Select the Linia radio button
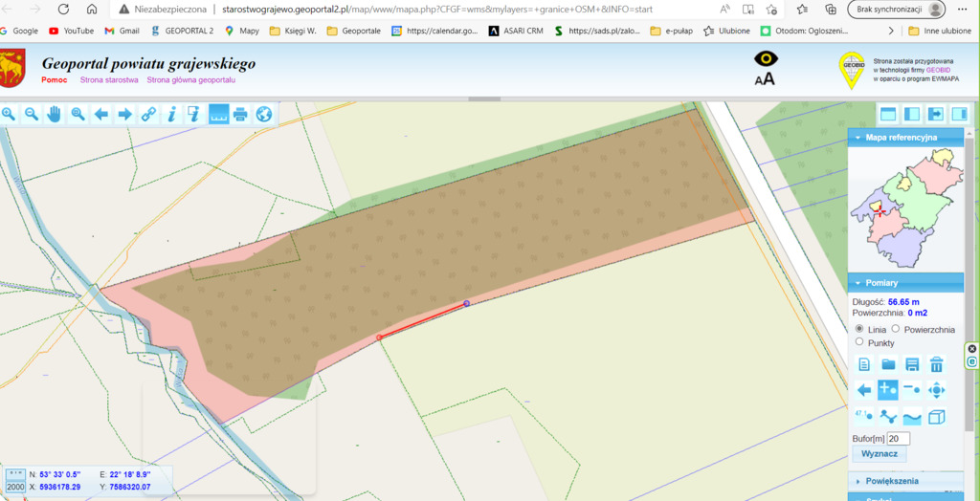 tap(859, 329)
